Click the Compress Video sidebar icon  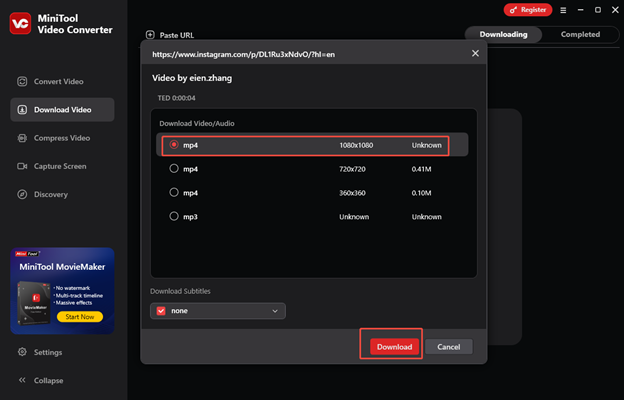click(22, 138)
